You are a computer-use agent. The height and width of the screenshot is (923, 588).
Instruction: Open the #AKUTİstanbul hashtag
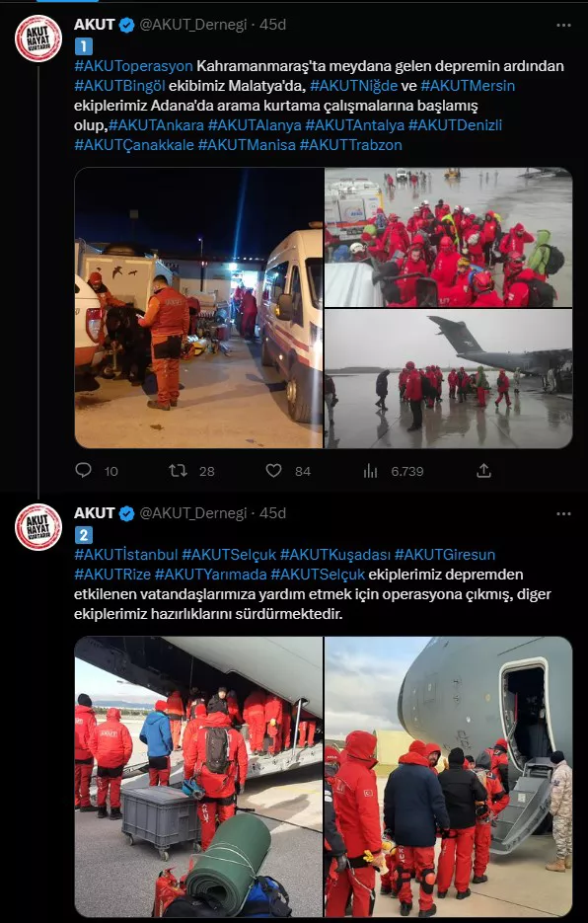(x=126, y=555)
